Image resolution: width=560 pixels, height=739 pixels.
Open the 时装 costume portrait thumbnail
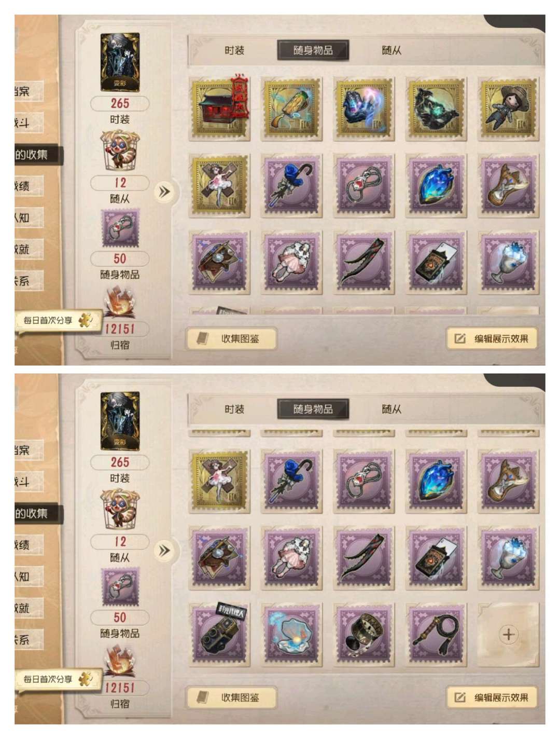[120, 61]
